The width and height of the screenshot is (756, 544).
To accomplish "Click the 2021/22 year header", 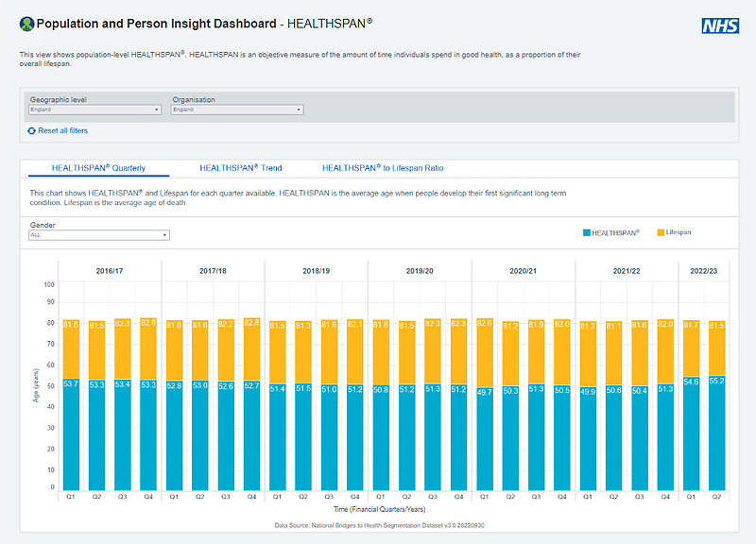I will click(x=626, y=270).
